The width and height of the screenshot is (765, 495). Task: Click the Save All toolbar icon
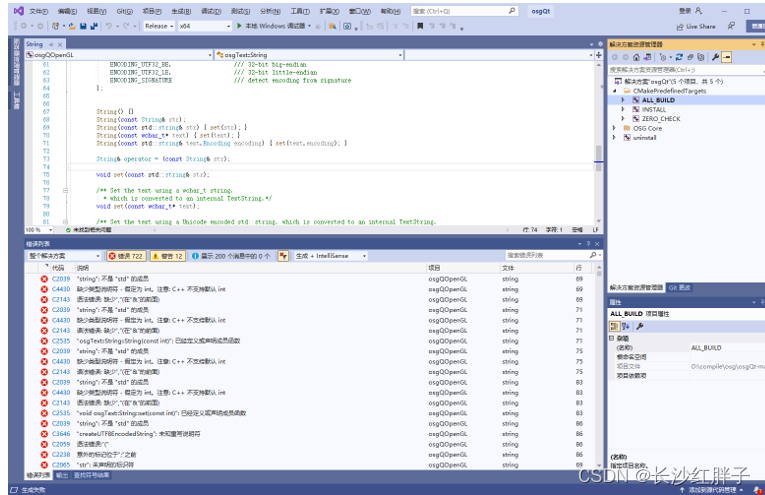pos(94,26)
